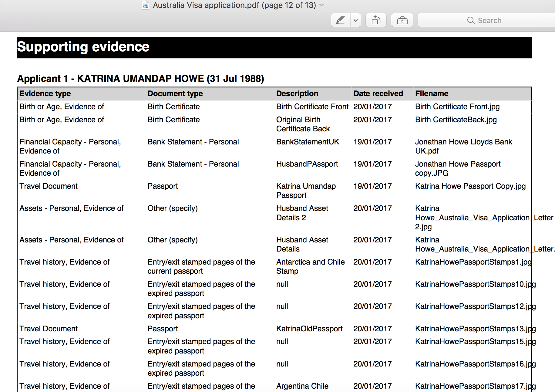Click the Document type column header
The height and width of the screenshot is (392, 555).
(175, 93)
